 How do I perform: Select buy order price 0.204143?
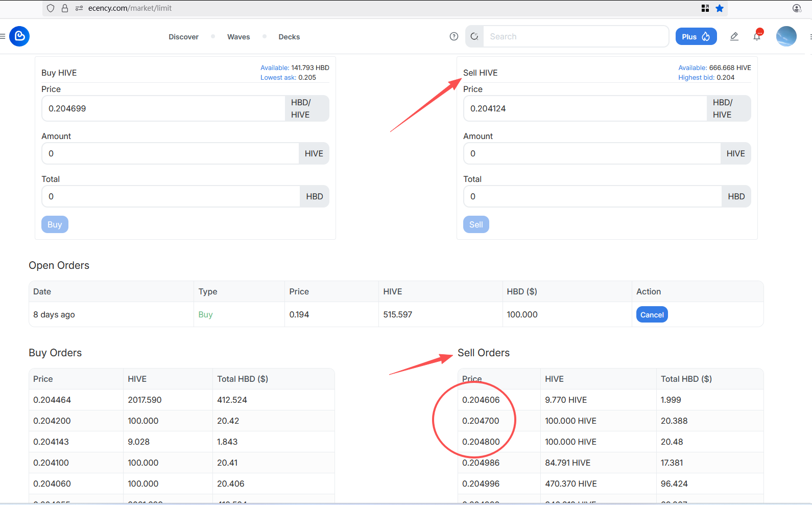[x=51, y=442]
